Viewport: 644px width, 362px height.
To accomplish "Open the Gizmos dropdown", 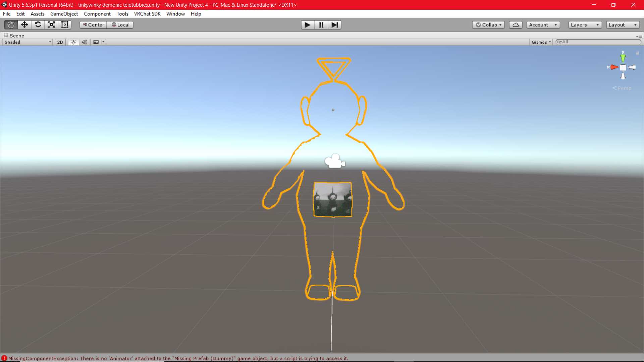I will coord(541,42).
